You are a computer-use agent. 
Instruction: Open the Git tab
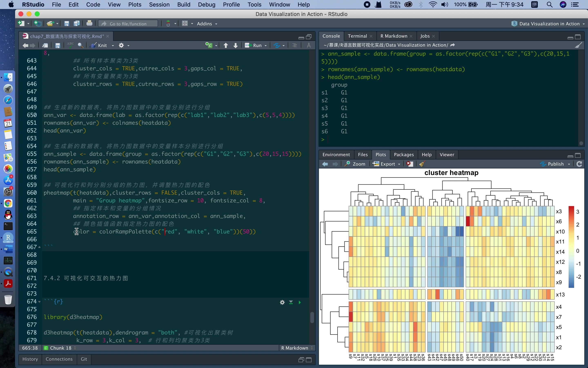(84, 359)
